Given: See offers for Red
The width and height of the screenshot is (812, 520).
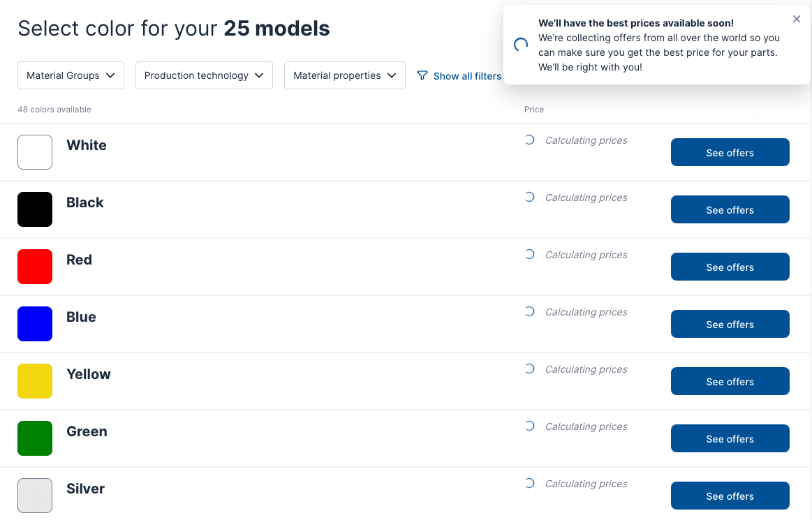Looking at the screenshot, I should click(x=730, y=267).
